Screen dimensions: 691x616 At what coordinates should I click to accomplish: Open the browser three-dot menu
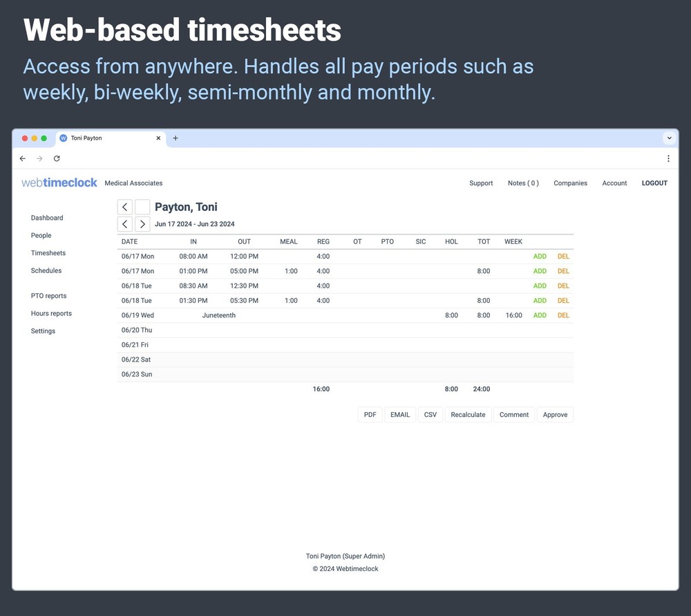pos(668,158)
